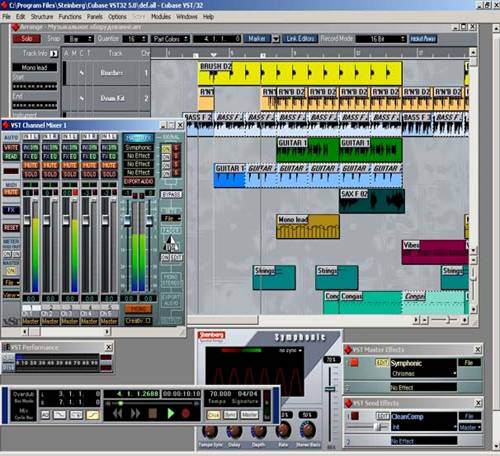Select the first green GUITAR 1 part
Image resolution: width=500 pixels, height=456 pixels.
click(308, 150)
